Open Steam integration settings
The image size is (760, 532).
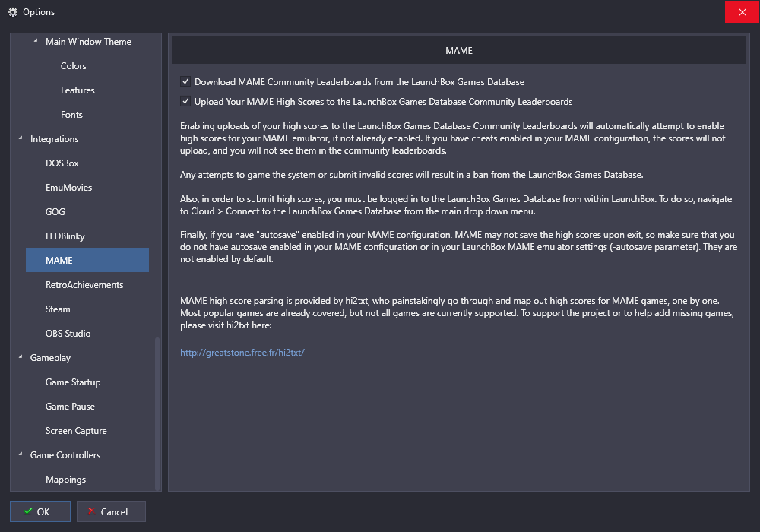58,309
